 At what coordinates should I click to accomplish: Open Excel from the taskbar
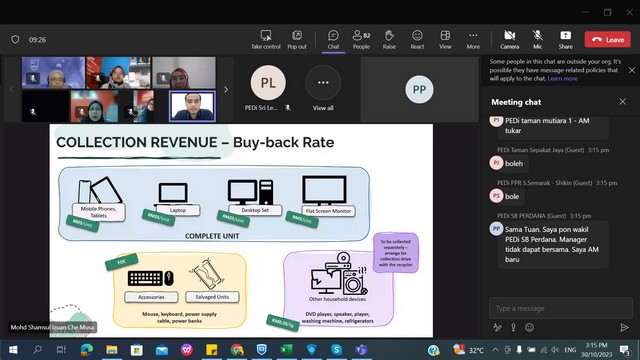[287, 349]
